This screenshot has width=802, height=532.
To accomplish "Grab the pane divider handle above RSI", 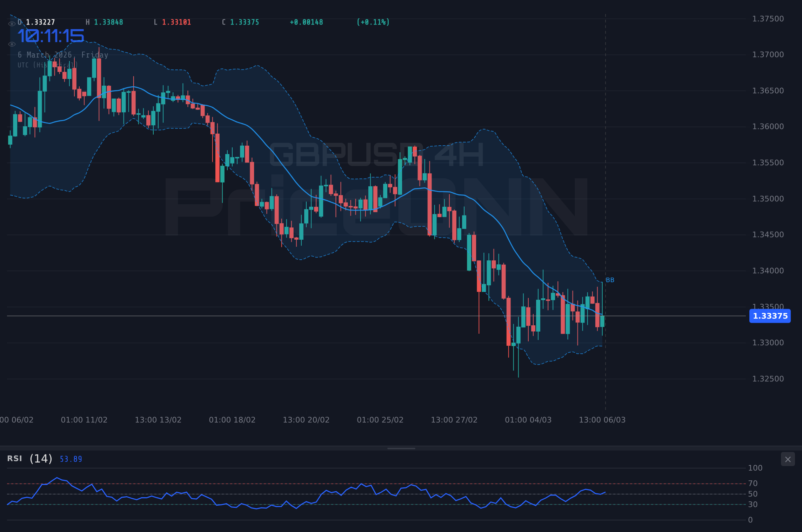I will tap(401, 448).
